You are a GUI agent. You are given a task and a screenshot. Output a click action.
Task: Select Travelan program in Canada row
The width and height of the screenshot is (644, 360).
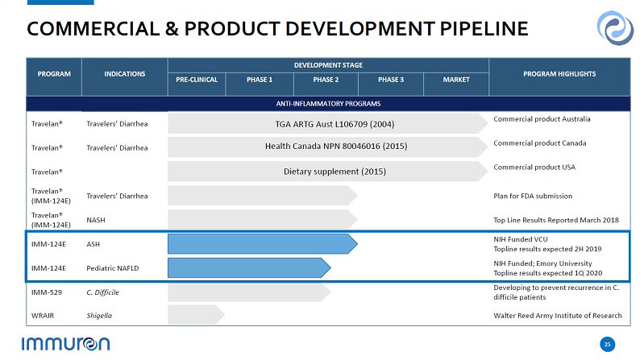click(47, 147)
